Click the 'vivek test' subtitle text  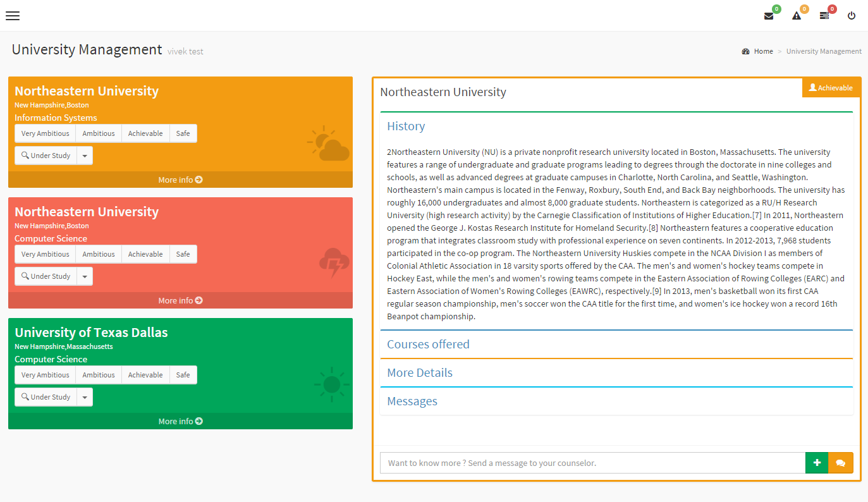pyautogui.click(x=185, y=51)
